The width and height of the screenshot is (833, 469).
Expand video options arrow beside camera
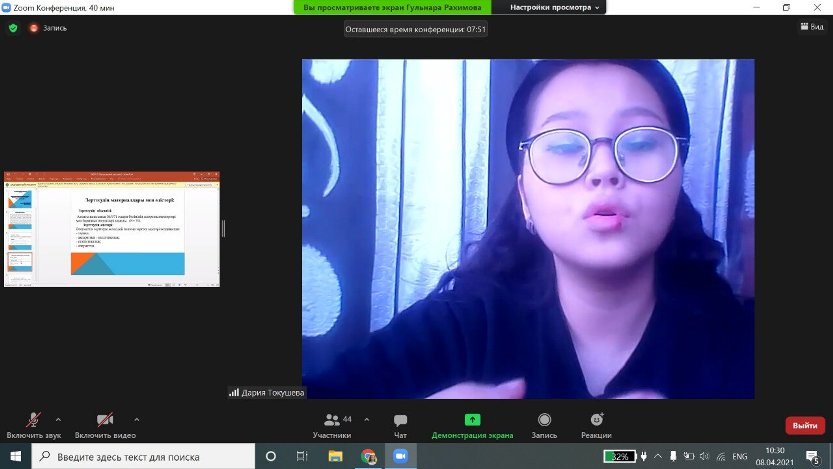(x=136, y=419)
